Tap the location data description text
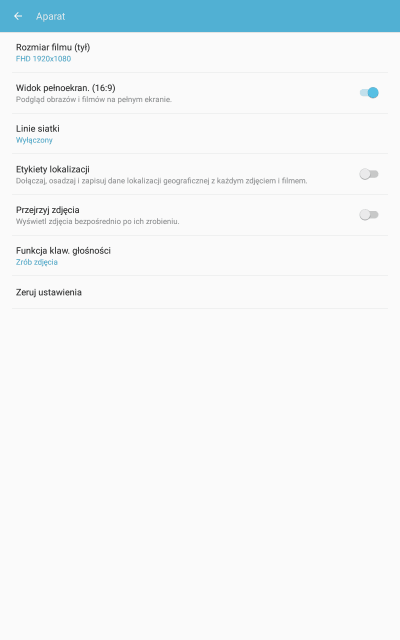 162,181
